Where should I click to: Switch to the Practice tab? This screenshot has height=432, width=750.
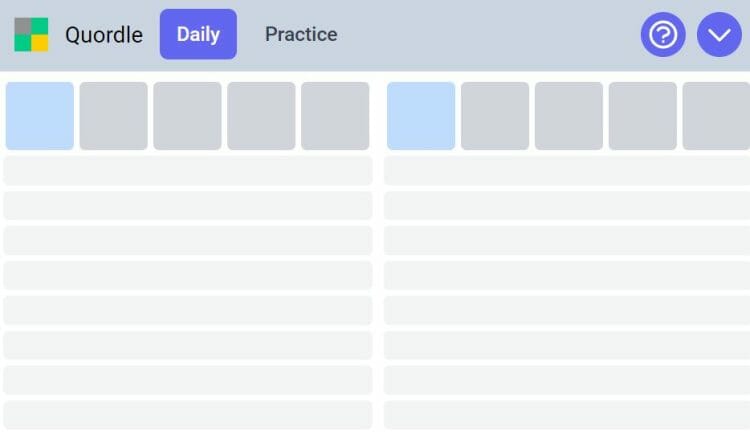tap(301, 34)
